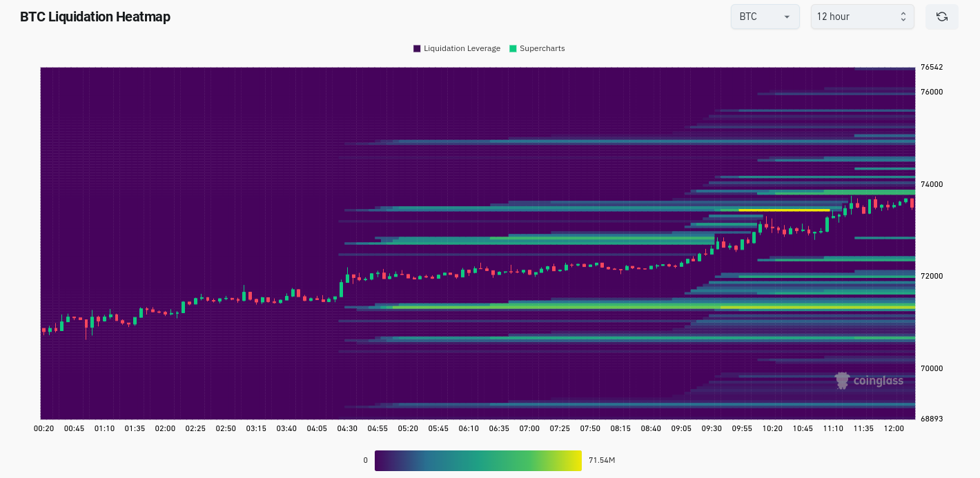
Task: Click the 72000 price axis label
Action: coord(932,276)
